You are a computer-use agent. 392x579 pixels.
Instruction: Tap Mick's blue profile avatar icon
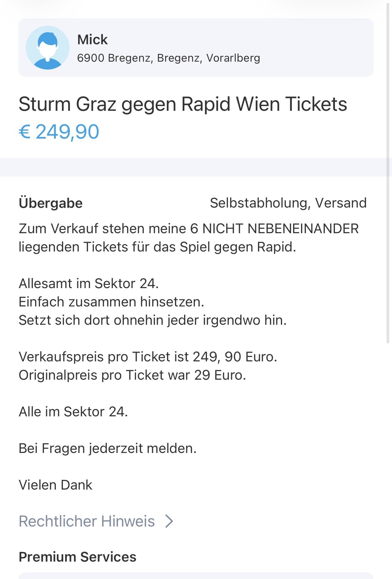[x=48, y=48]
